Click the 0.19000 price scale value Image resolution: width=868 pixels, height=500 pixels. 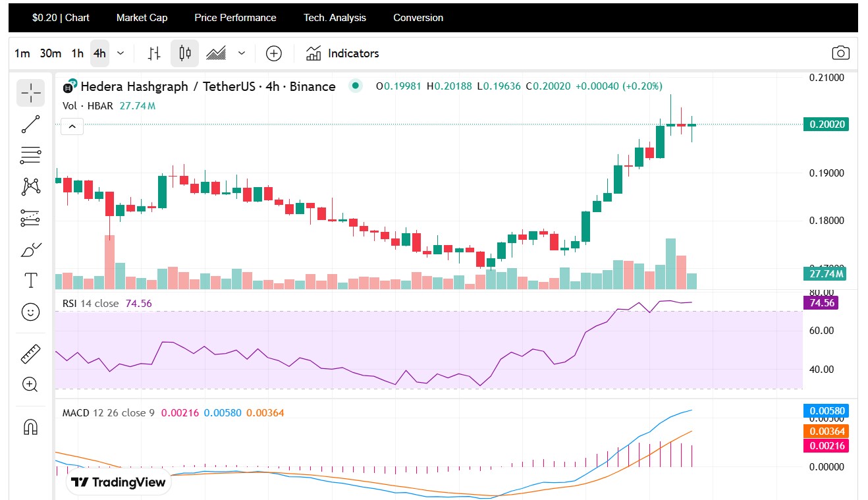pos(826,173)
